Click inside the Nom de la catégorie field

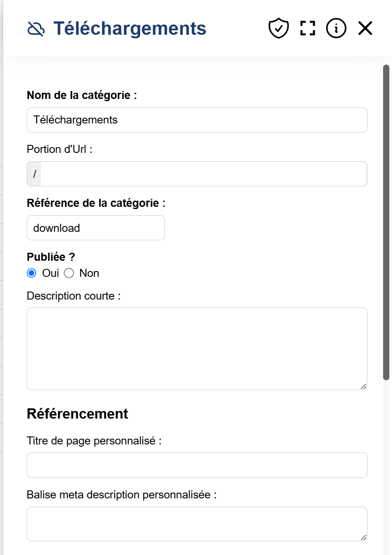pos(196,119)
